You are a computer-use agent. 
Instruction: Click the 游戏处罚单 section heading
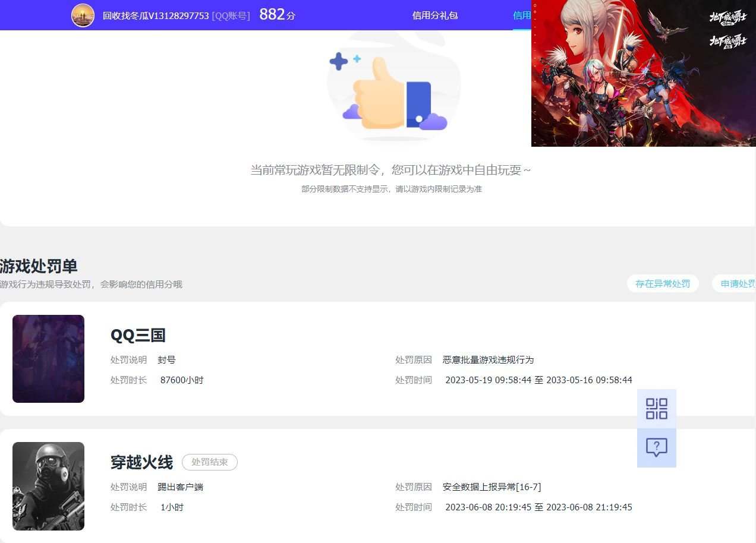tap(39, 266)
